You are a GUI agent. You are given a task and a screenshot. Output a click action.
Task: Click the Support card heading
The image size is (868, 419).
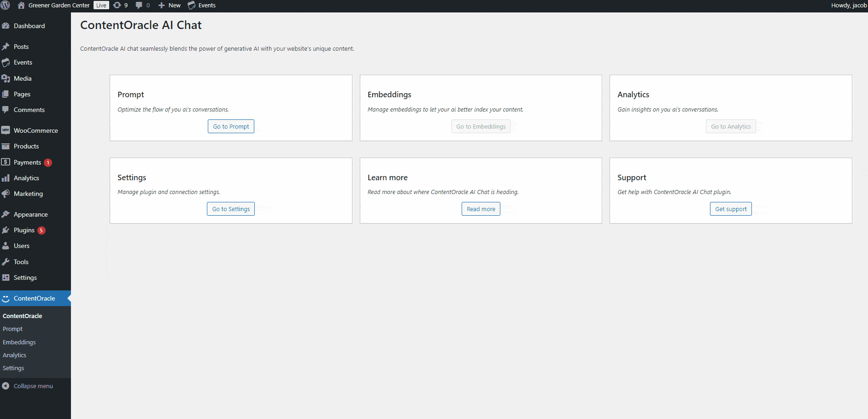point(632,177)
